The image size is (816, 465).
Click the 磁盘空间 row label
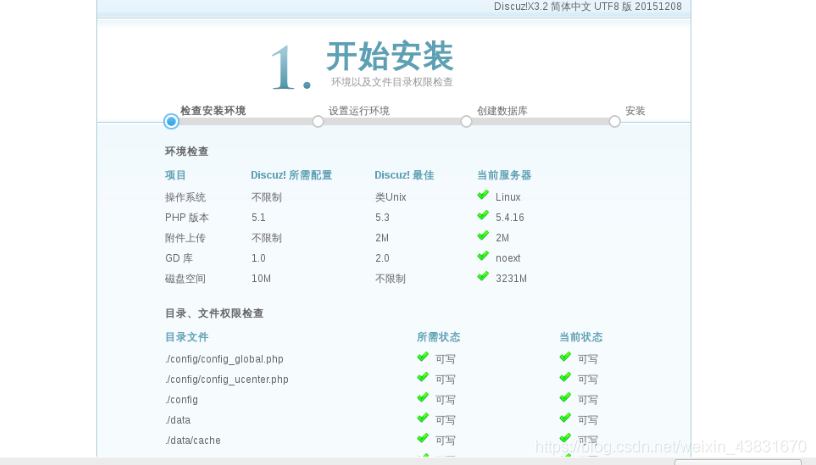click(185, 278)
